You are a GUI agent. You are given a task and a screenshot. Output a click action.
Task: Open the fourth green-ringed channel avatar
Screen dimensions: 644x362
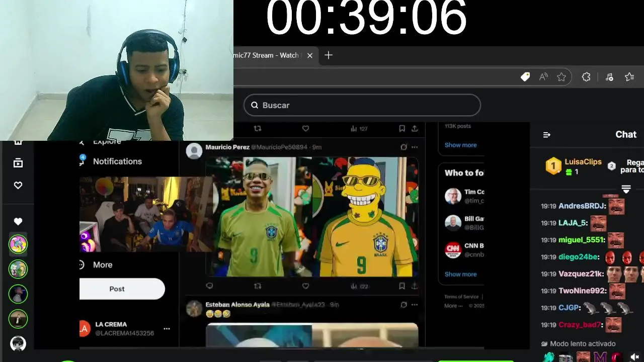18,319
